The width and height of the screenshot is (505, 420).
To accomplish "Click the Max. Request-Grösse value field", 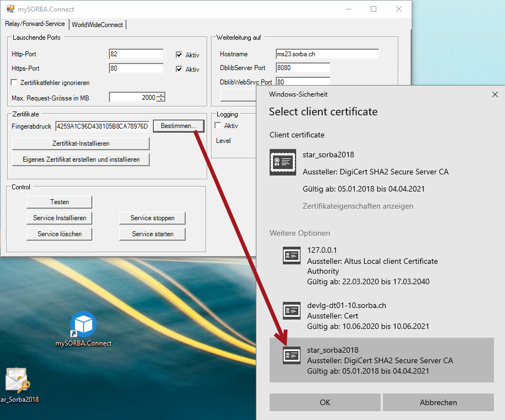I will [133, 97].
